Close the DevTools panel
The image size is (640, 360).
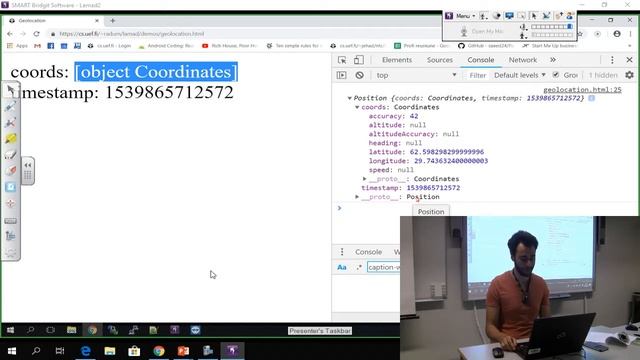point(629,60)
